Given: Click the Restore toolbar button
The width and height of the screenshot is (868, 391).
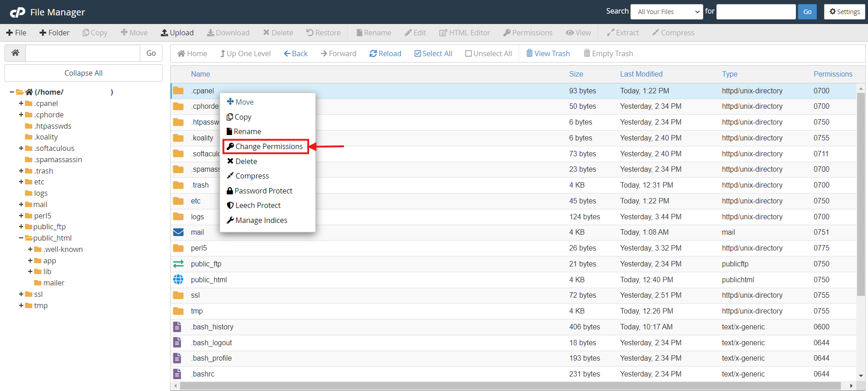Looking at the screenshot, I should (323, 33).
